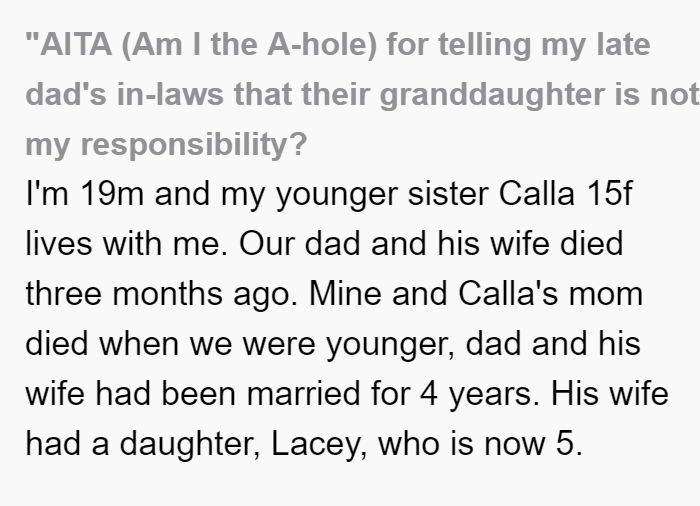The width and height of the screenshot is (700, 506).
Task: Click "who is now 5."
Action: [480, 444]
